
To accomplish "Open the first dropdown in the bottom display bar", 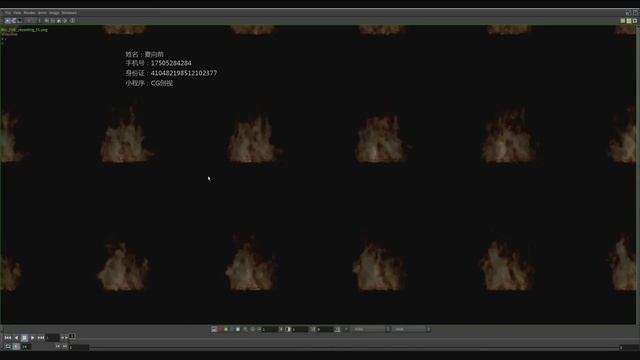I will point(371,329).
